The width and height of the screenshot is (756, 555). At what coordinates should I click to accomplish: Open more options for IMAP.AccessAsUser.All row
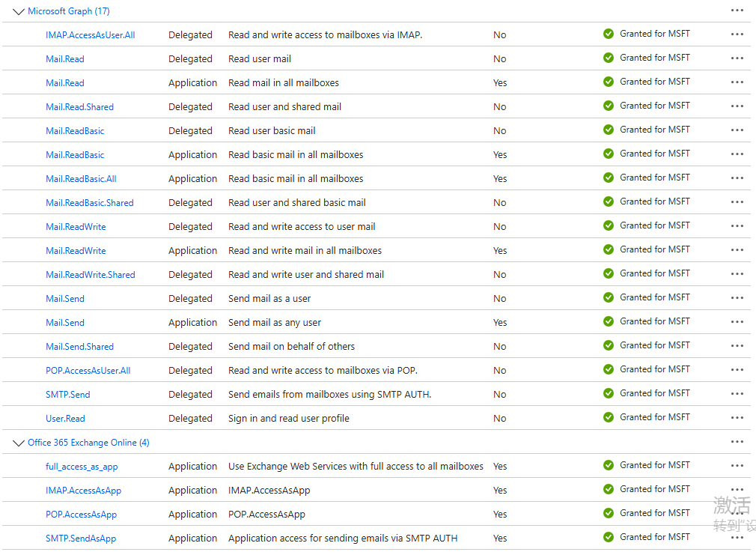pyautogui.click(x=737, y=34)
